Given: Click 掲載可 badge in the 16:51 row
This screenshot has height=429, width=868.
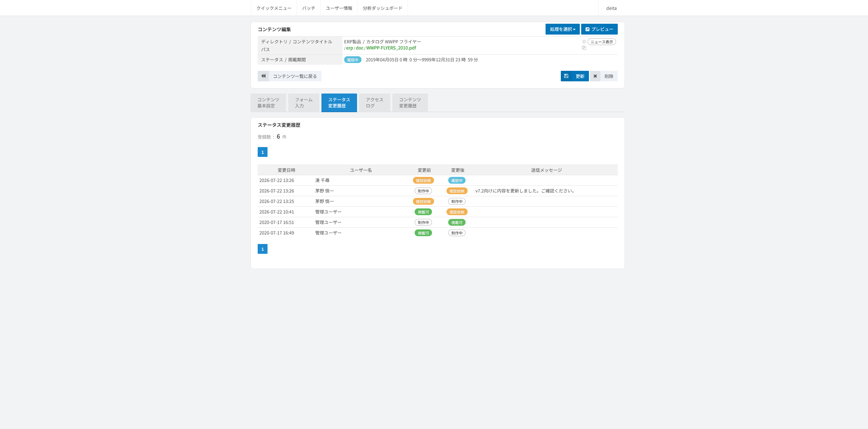Looking at the screenshot, I should coord(457,222).
